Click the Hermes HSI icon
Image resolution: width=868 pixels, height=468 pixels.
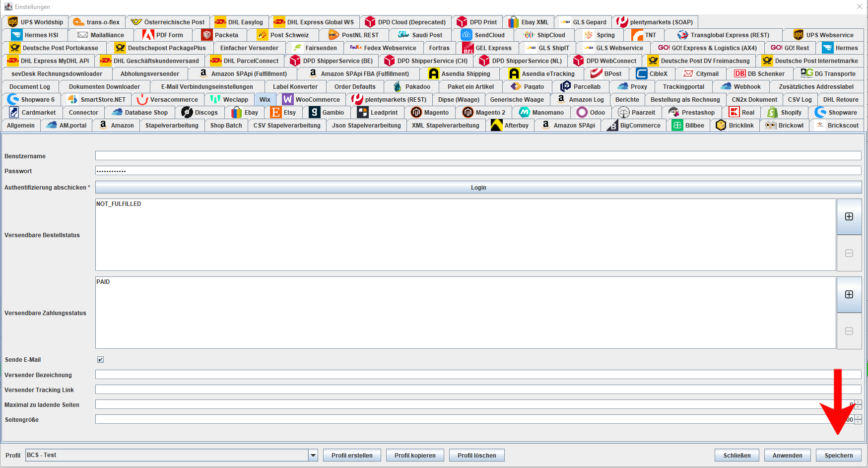[x=17, y=35]
